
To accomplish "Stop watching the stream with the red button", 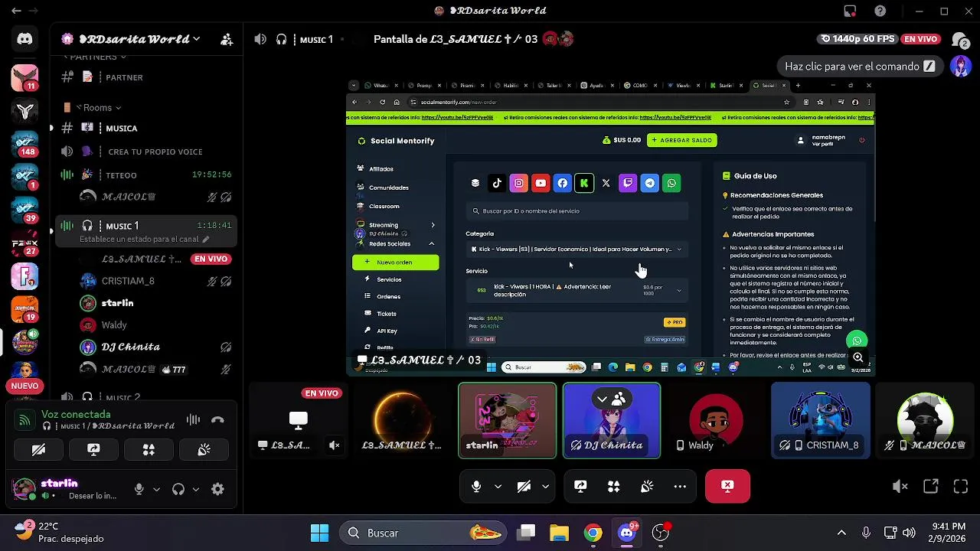I will pyautogui.click(x=727, y=486).
